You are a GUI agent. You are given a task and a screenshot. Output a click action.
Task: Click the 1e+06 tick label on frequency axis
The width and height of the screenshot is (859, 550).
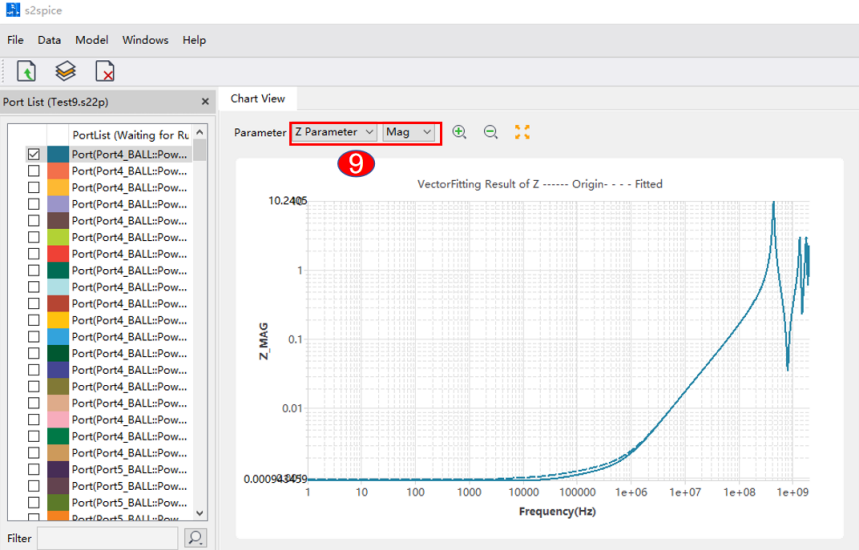pos(631,492)
